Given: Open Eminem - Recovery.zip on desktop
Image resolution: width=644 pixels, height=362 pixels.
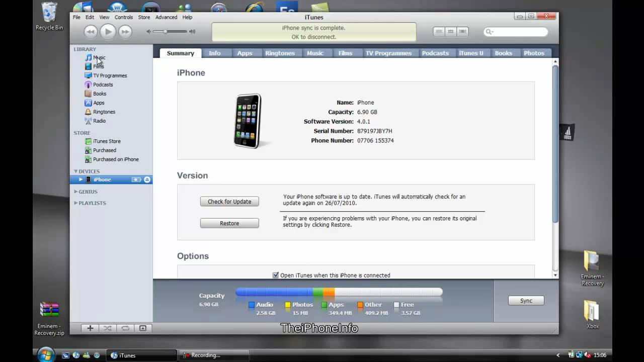Looking at the screenshot, I should pos(49,319).
